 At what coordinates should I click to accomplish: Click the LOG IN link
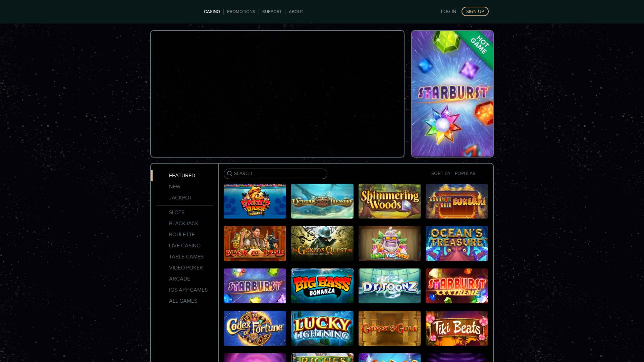pos(448,11)
